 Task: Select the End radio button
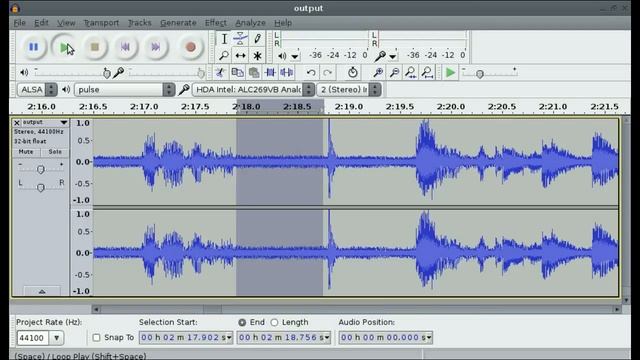[x=242, y=322]
